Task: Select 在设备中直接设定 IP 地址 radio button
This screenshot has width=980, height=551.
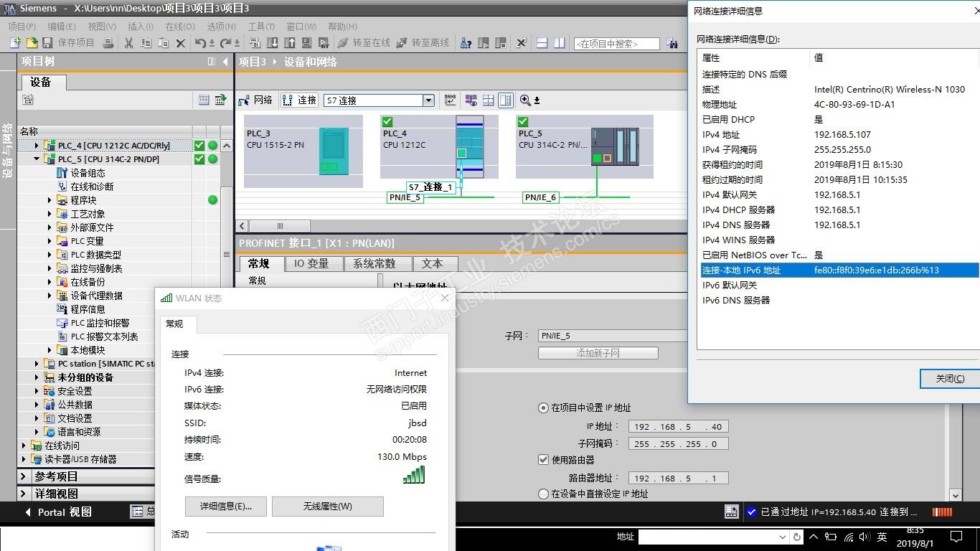Action: 543,494
